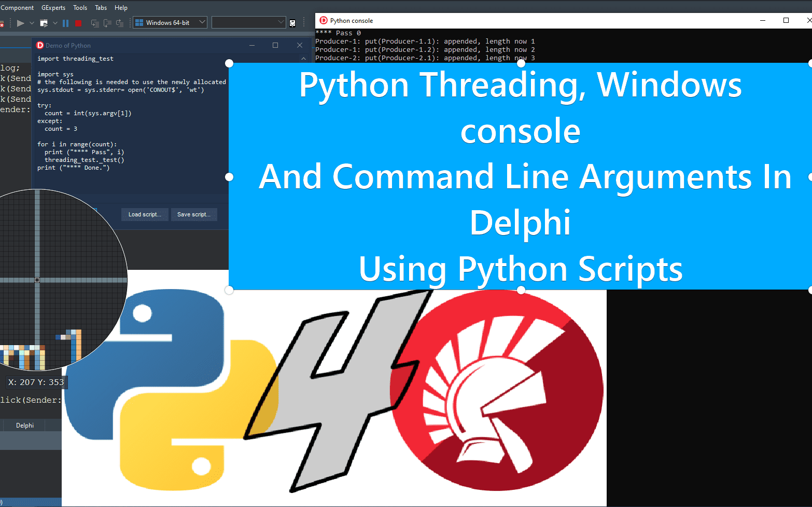Click the Run Until Return debugger icon
Screen dimensions: 812x507
click(x=120, y=23)
